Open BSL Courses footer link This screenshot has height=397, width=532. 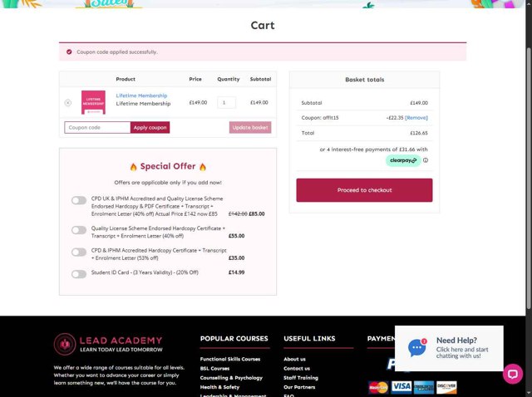click(214, 369)
